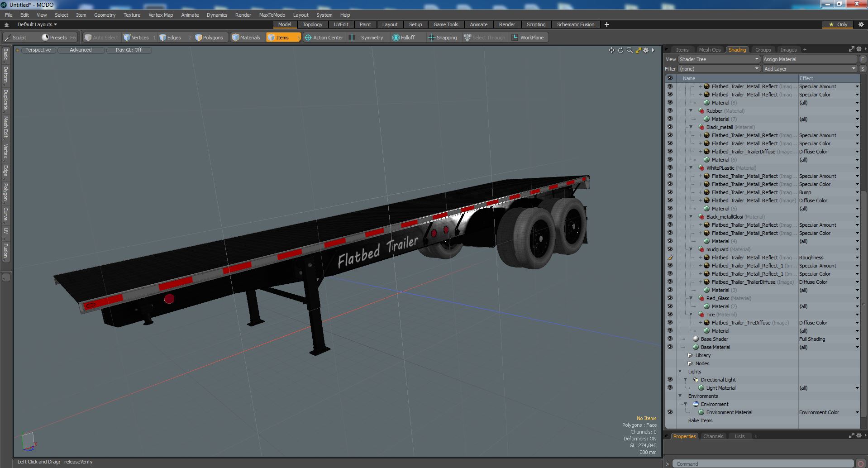Toggle visibility of Environment Material

[670, 412]
